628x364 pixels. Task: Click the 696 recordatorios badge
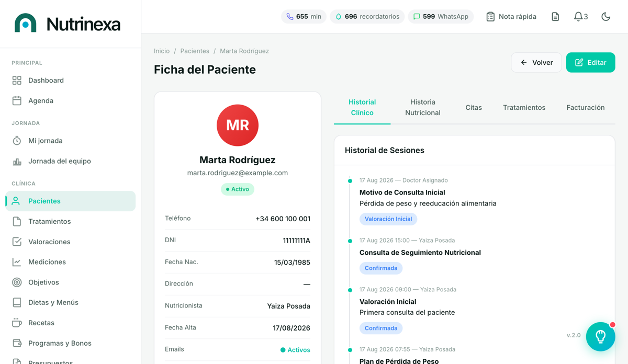pos(367,17)
